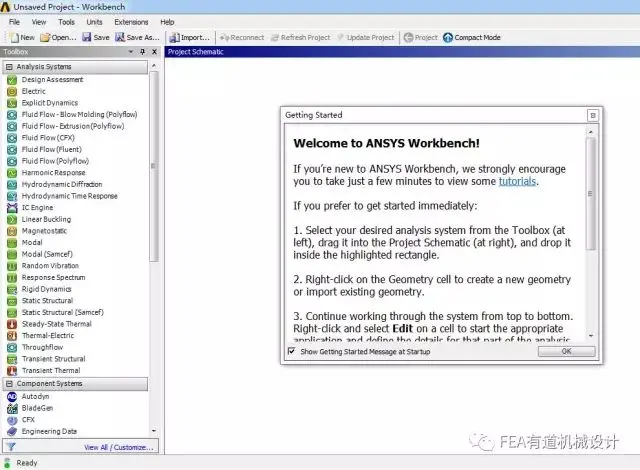Click the Open folder toolbar icon
Viewport: 640px width, 470px height.
click(x=45, y=38)
